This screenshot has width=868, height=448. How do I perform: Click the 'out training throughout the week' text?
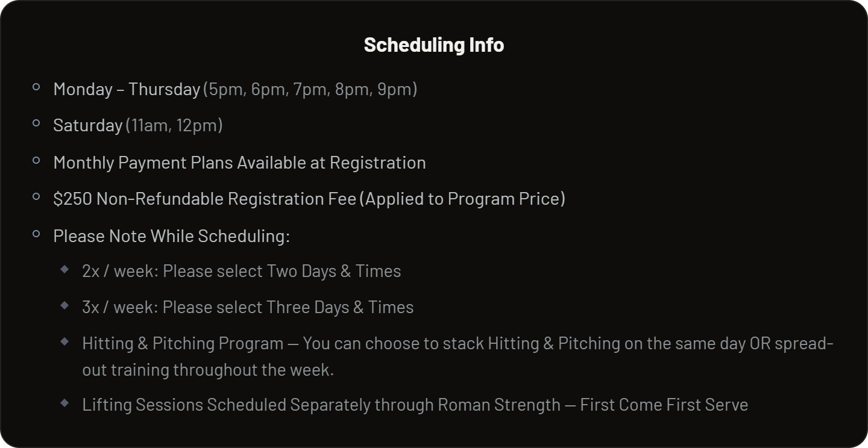[208, 370]
